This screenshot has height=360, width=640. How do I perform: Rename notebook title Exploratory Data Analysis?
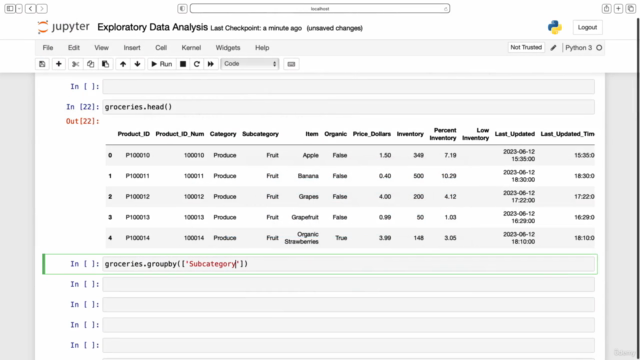[x=152, y=27]
